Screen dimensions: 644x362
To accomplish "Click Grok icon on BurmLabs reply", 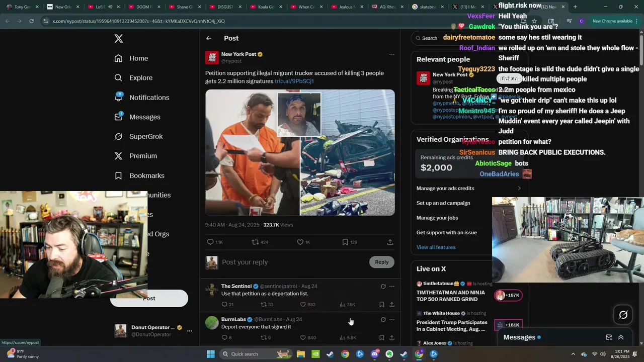I will pyautogui.click(x=383, y=320).
